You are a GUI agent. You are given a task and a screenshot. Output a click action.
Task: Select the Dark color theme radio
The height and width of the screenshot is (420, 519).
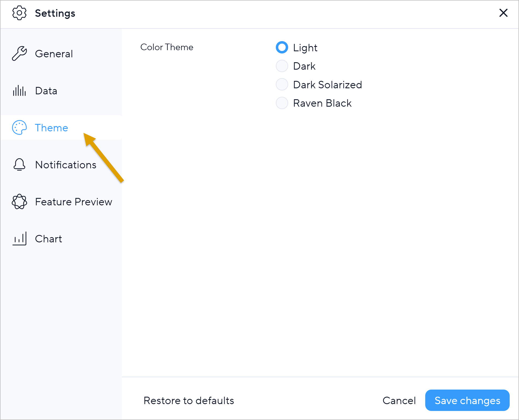click(x=282, y=66)
